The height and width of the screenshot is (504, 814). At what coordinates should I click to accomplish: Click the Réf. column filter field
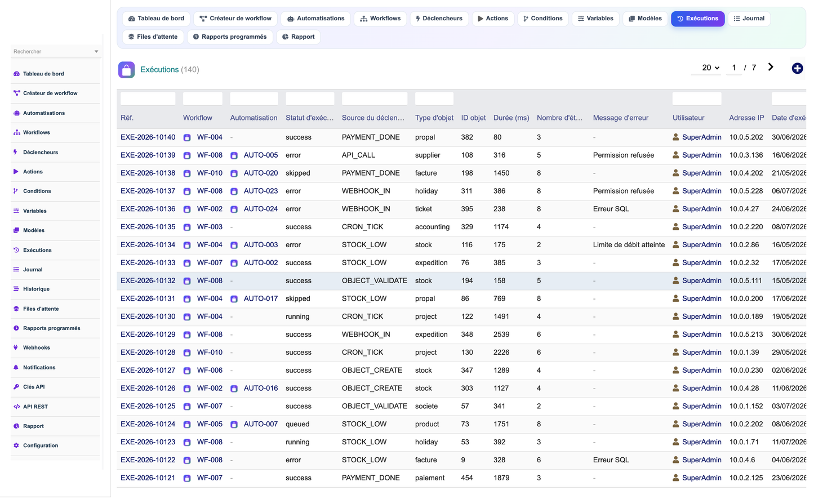pos(148,99)
